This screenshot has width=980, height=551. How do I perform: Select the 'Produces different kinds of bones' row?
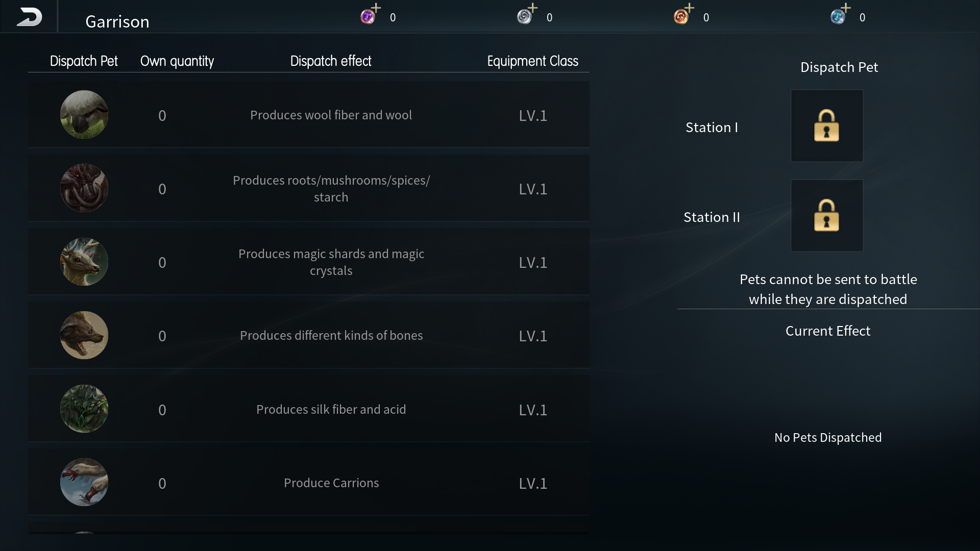click(x=309, y=335)
